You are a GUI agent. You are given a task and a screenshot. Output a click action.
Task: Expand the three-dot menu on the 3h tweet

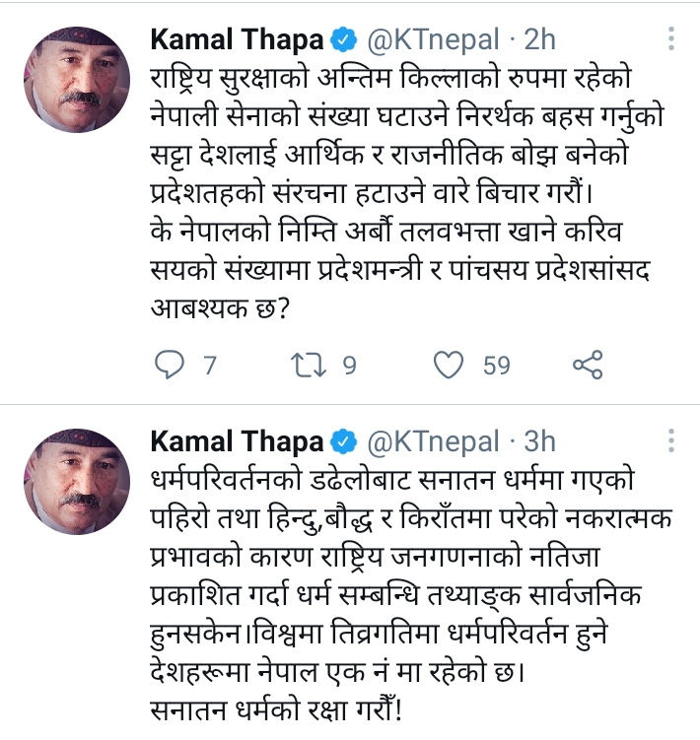(x=670, y=438)
